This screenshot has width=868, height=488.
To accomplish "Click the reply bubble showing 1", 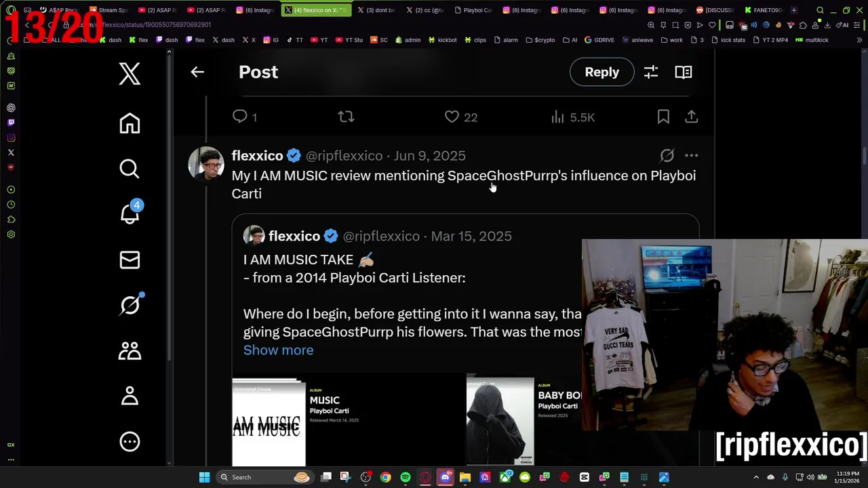I will point(244,117).
